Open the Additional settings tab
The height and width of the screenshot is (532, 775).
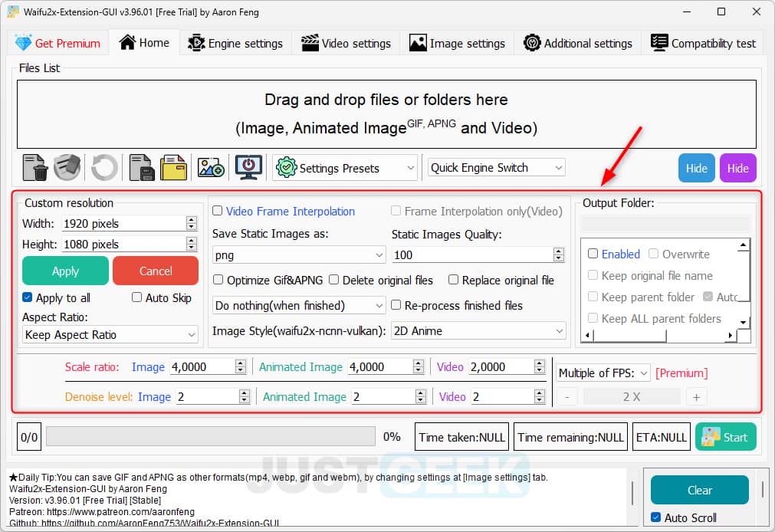pos(578,44)
